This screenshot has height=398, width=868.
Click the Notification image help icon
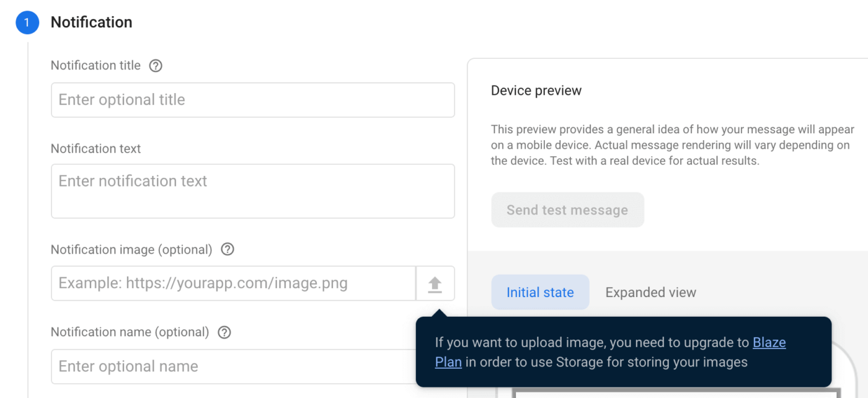click(228, 249)
